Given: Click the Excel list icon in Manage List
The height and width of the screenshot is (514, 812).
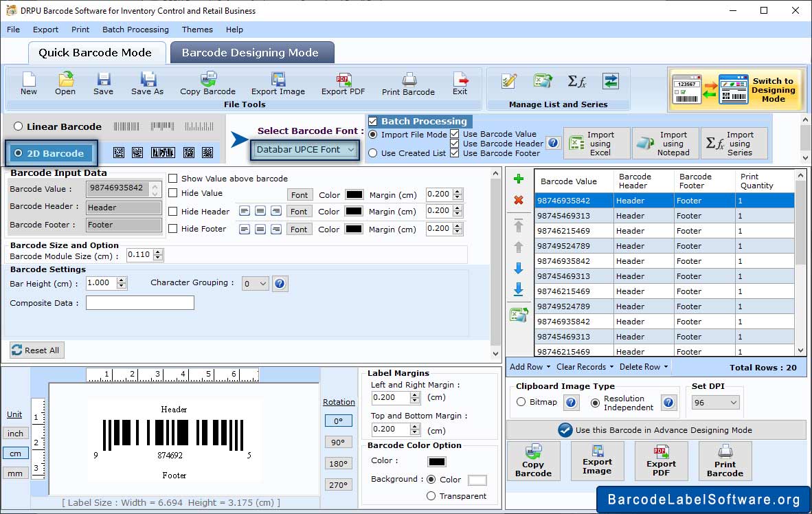Looking at the screenshot, I should pos(543,81).
